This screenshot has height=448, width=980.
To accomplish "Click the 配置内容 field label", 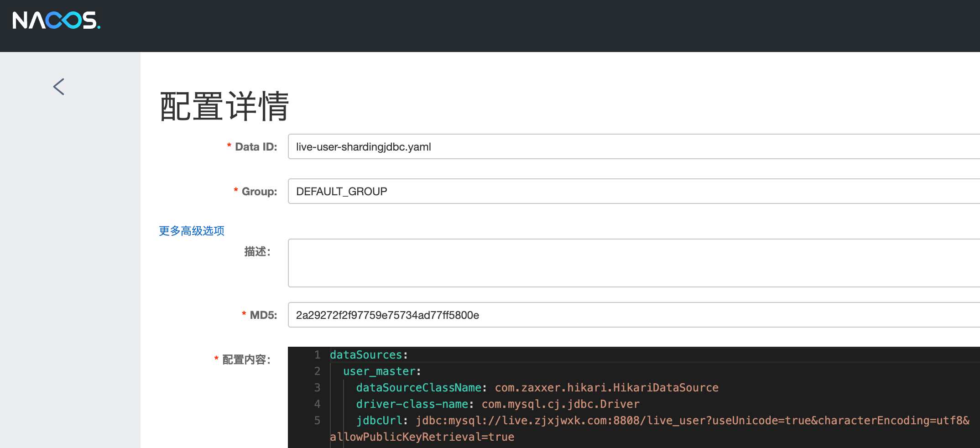I will pyautogui.click(x=246, y=360).
